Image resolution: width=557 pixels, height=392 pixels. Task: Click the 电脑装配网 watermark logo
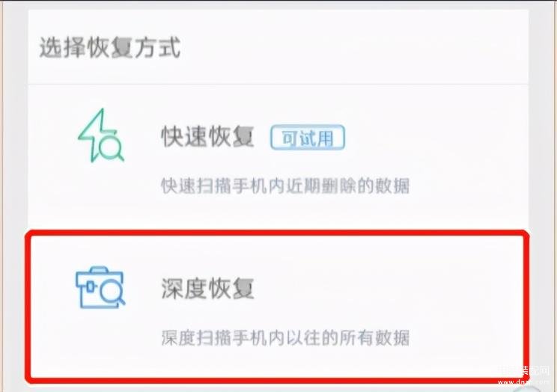(523, 371)
